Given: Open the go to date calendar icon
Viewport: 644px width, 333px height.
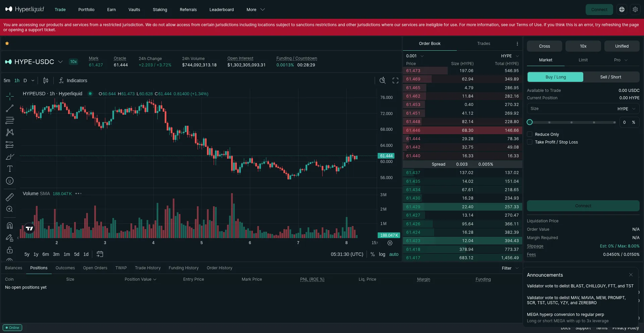Looking at the screenshot, I should pos(100,254).
